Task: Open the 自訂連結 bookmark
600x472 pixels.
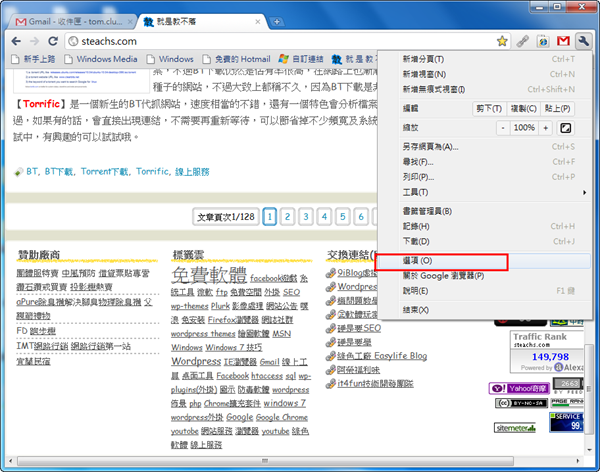Action: click(x=301, y=59)
